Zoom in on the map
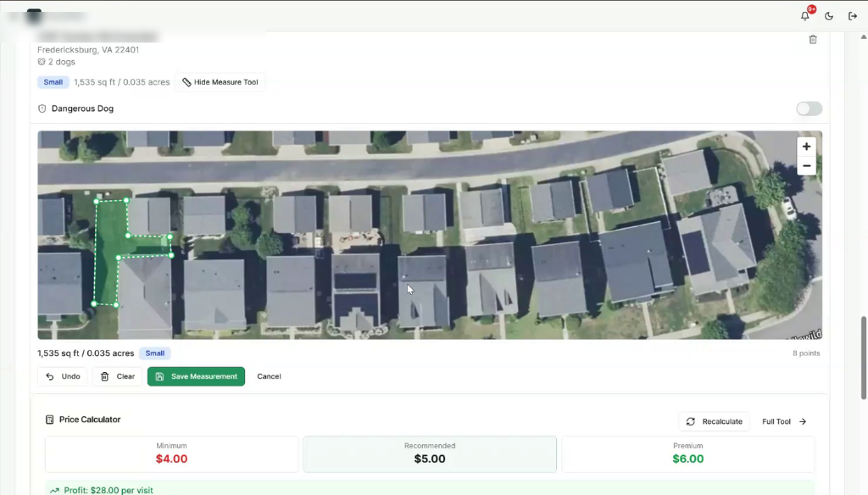This screenshot has width=868, height=495. (806, 147)
